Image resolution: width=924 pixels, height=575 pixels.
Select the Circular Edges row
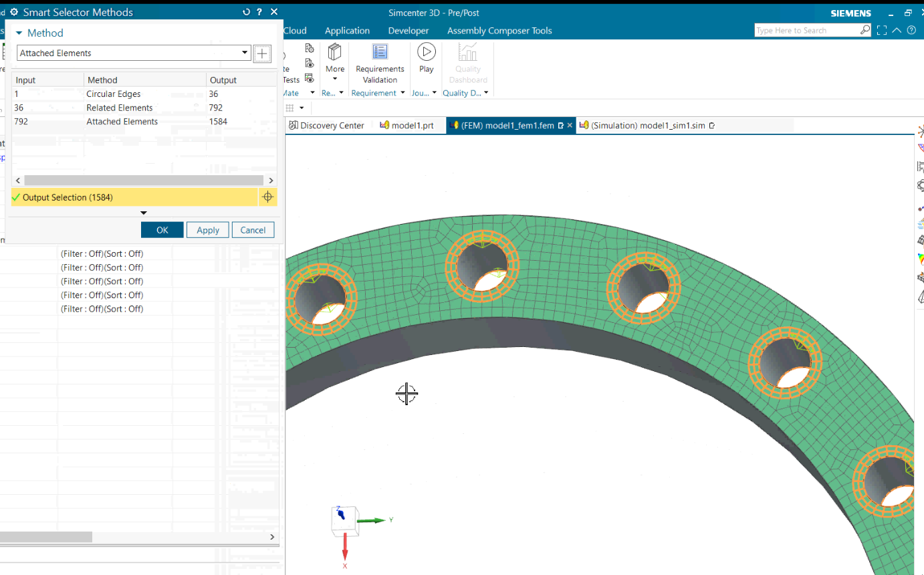(144, 94)
